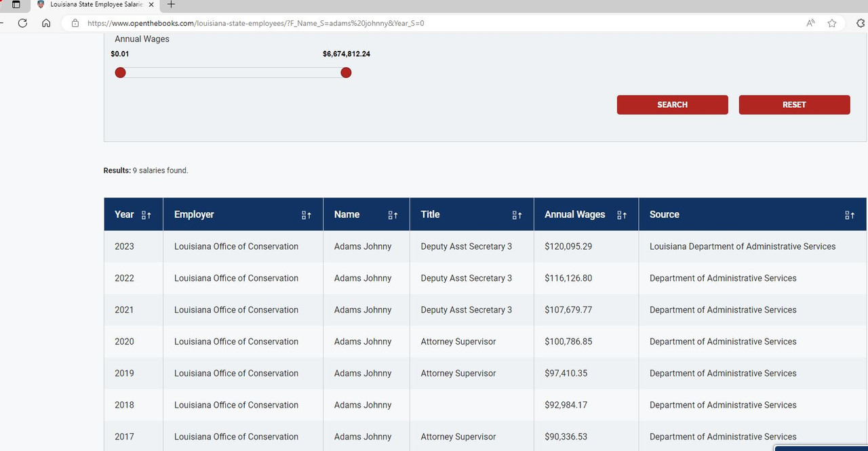The image size is (868, 451).
Task: Open read aloud icon in address bar
Action: pyautogui.click(x=810, y=23)
